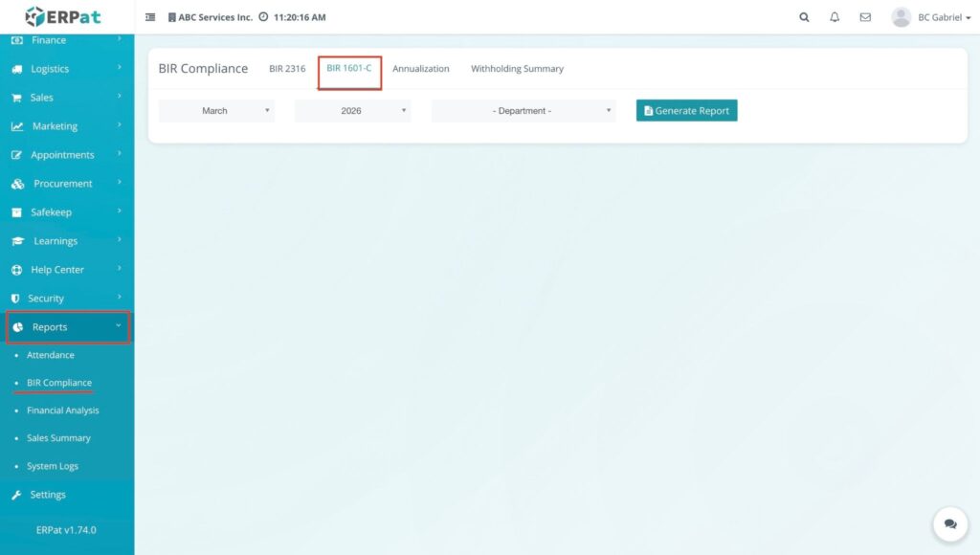Open the notifications bell icon
980x555 pixels.
pyautogui.click(x=835, y=17)
